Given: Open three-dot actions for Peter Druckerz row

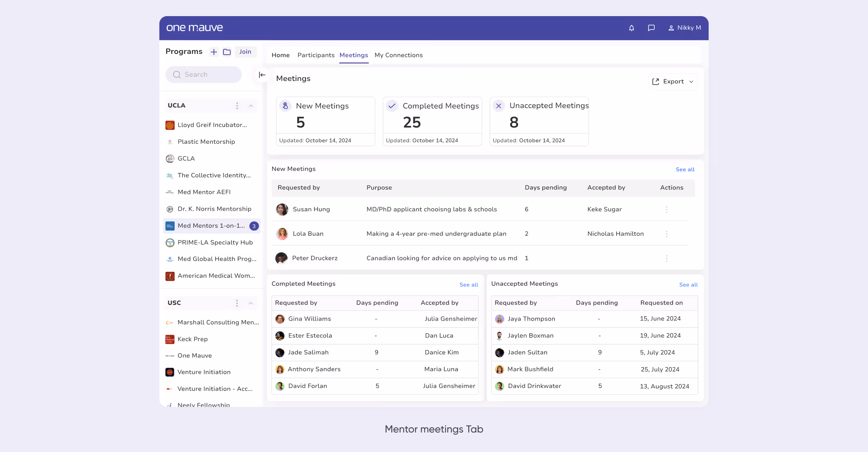Looking at the screenshot, I should pos(667,258).
